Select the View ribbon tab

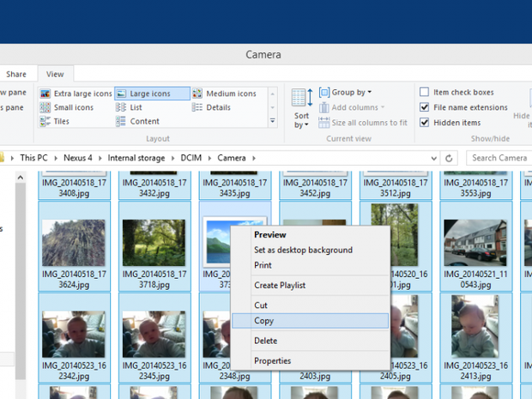(x=55, y=74)
